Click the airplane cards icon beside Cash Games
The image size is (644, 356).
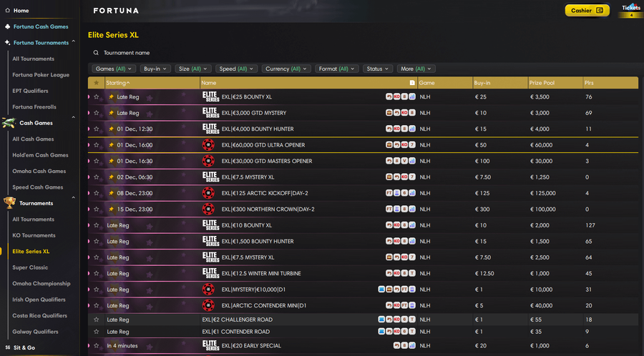tap(9, 123)
